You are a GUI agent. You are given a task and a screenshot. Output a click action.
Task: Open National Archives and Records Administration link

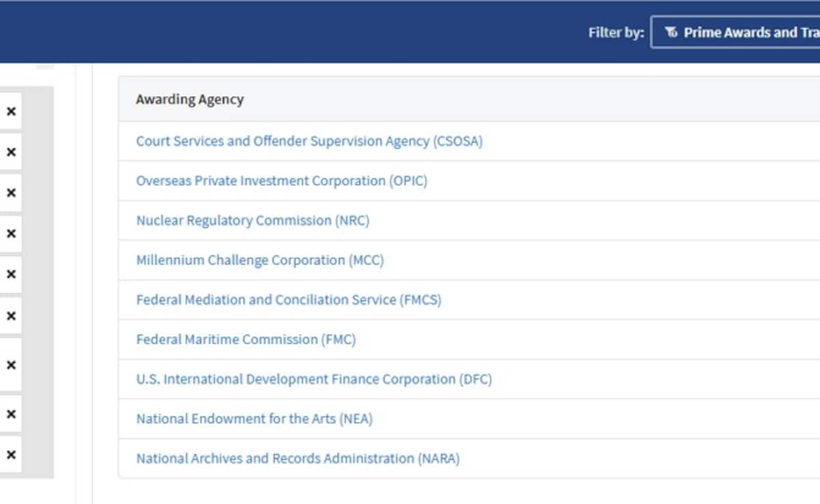[x=298, y=458]
